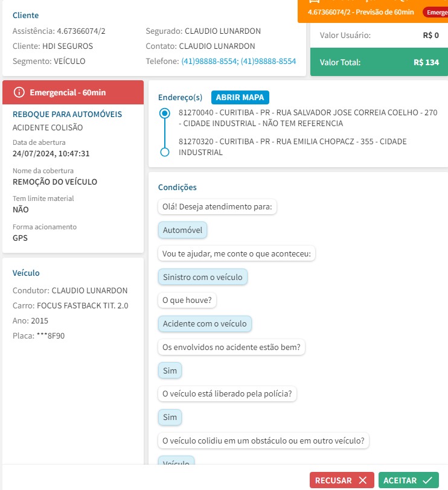448x490 pixels.
Task: Click the info icon on Emergencial banner
Action: tap(19, 92)
